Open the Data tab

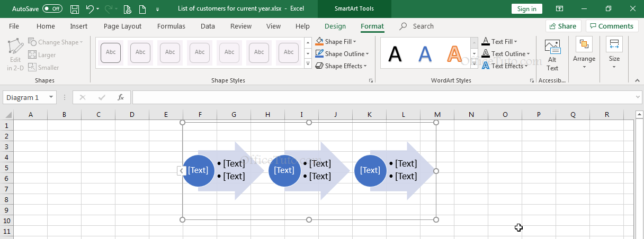[x=208, y=26]
